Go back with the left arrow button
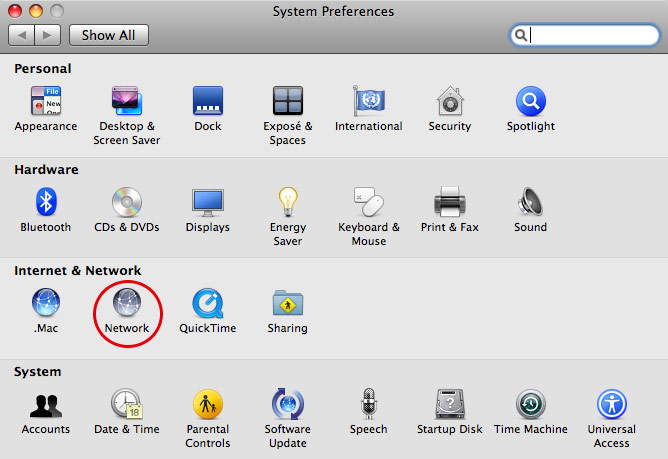This screenshot has width=668, height=459. point(21,35)
